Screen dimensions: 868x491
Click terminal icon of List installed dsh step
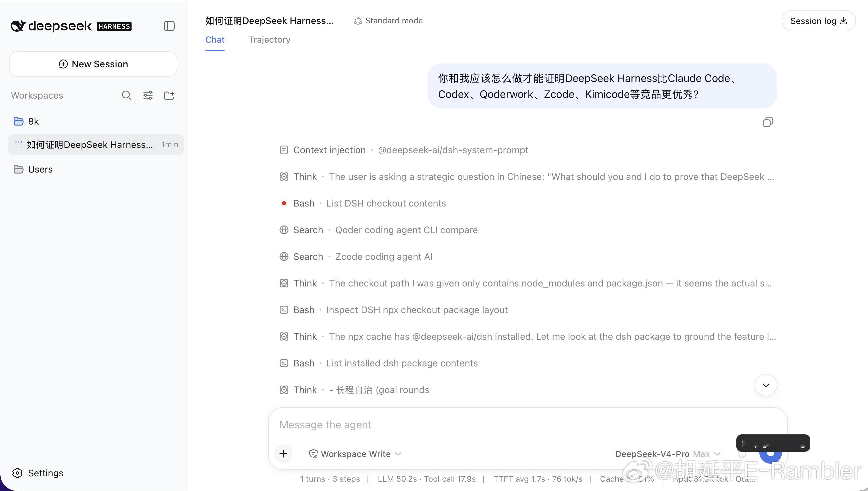(x=284, y=363)
